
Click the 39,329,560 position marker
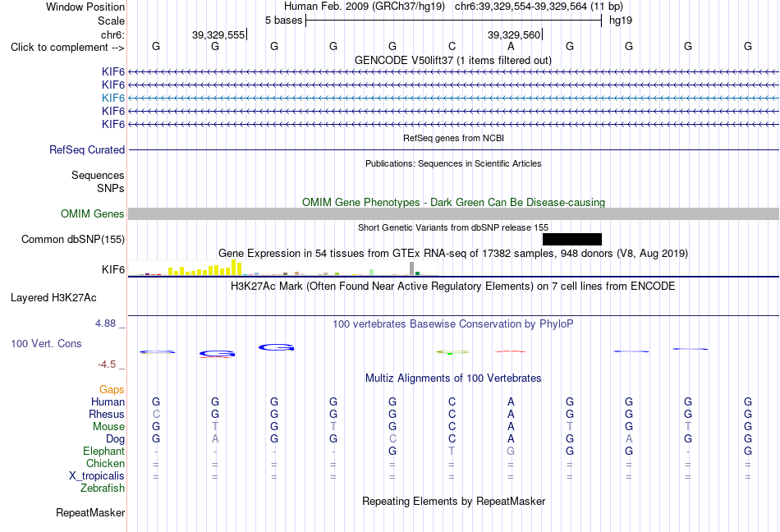click(x=514, y=34)
